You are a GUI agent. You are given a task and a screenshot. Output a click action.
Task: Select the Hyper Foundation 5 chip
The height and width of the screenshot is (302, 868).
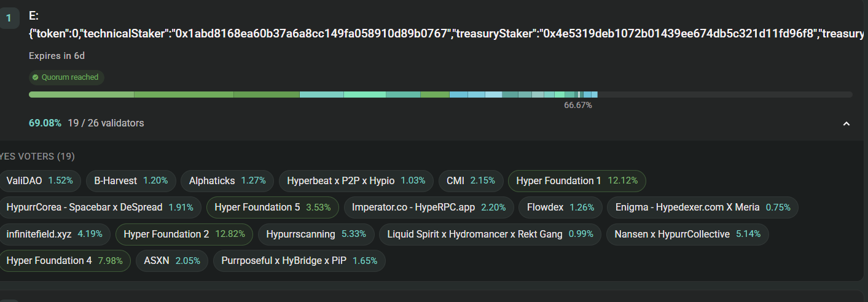273,207
